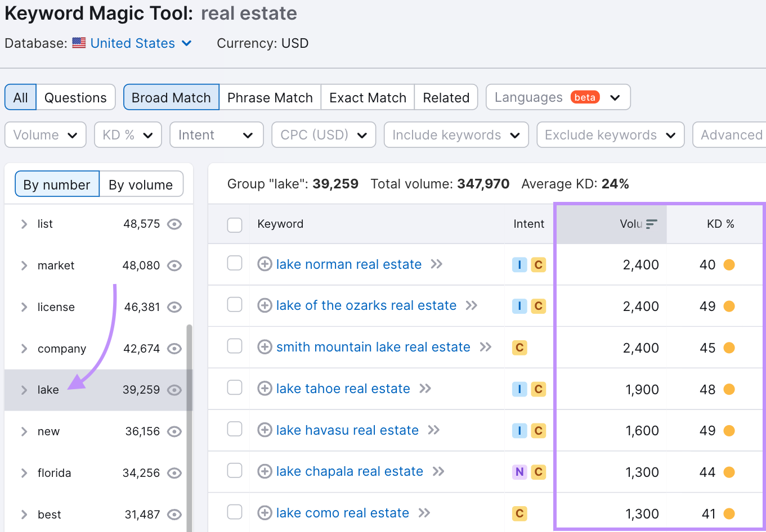
Task: Tick the select-all checkbox in table header
Action: [235, 225]
